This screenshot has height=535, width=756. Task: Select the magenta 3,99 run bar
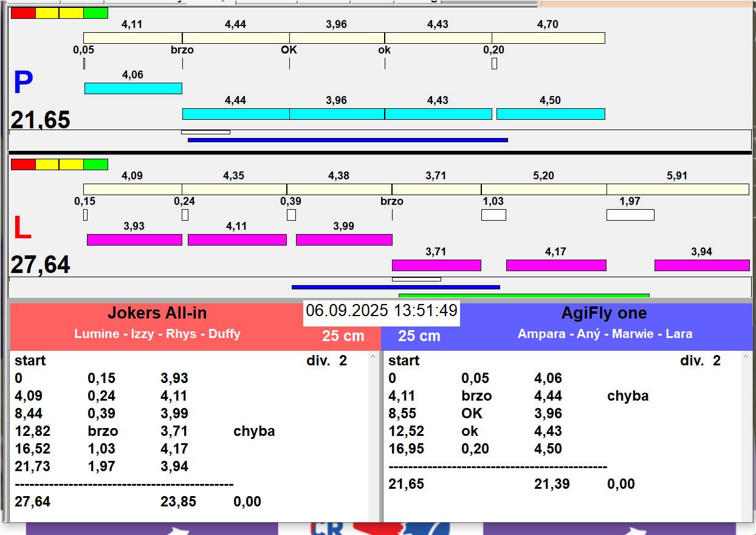344,240
